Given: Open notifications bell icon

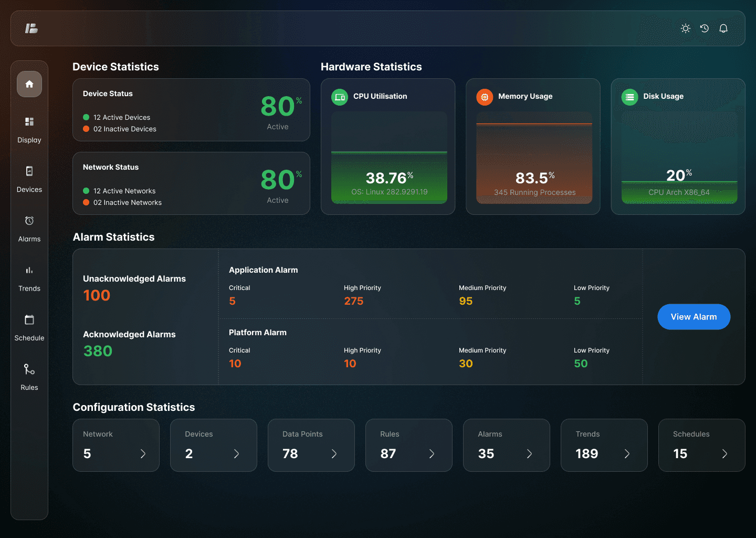Looking at the screenshot, I should click(x=723, y=28).
